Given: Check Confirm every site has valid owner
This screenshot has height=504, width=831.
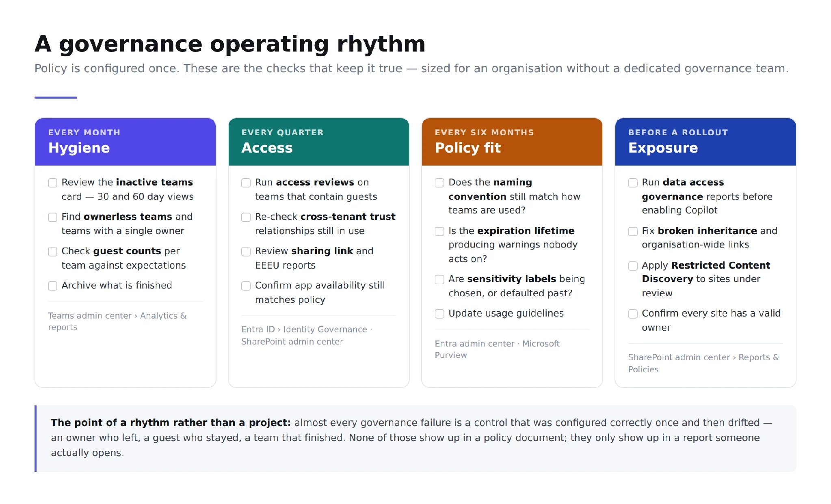Looking at the screenshot, I should click(633, 314).
